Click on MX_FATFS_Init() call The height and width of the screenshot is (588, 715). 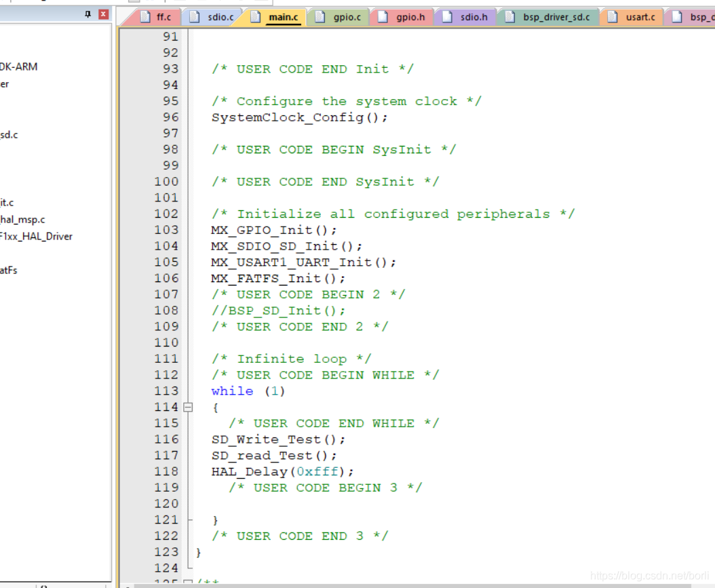pyautogui.click(x=278, y=279)
